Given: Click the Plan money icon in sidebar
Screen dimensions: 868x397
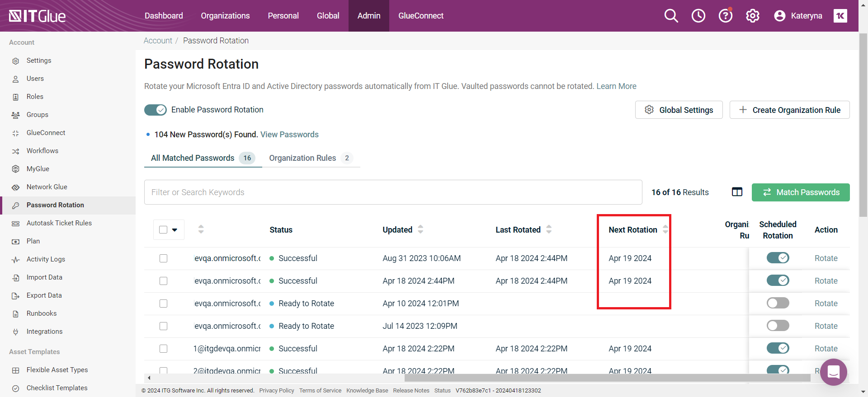Looking at the screenshot, I should [16, 241].
